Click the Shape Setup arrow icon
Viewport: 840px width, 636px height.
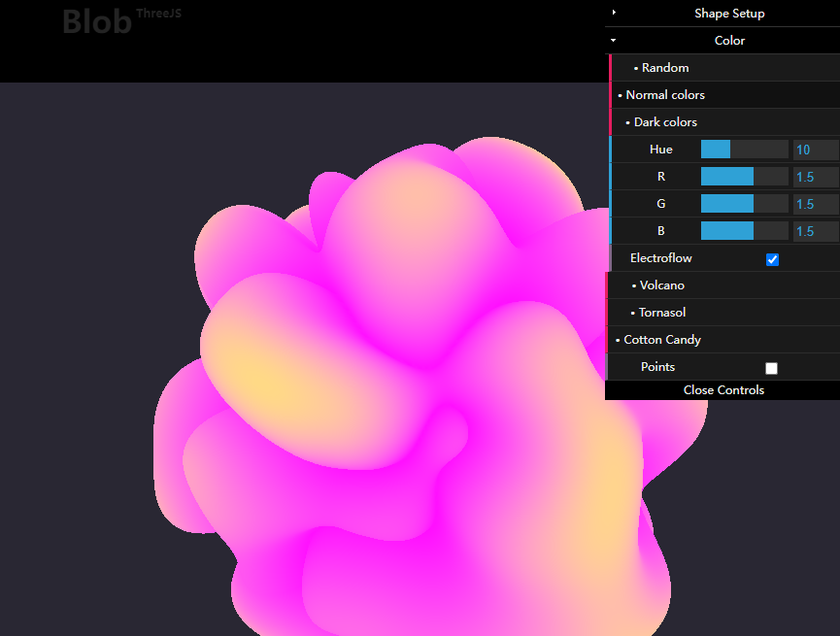tap(614, 13)
